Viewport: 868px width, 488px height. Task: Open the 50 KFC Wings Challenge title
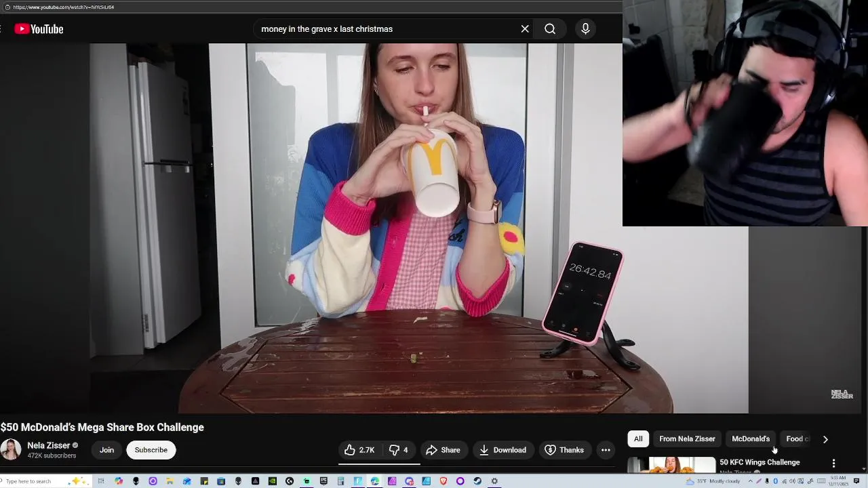[759, 462]
